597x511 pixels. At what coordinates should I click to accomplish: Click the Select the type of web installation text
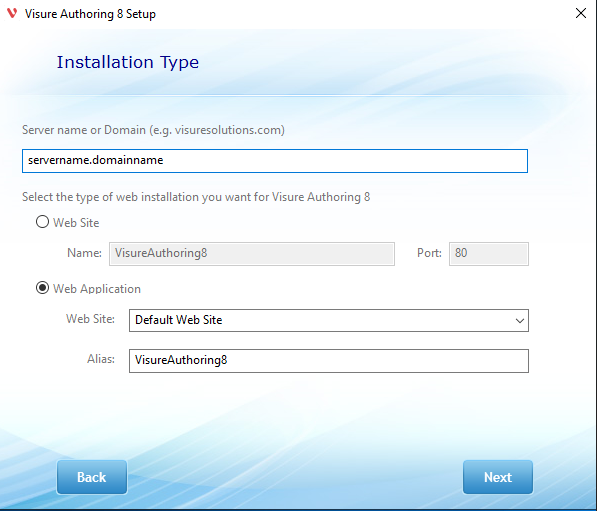point(196,197)
